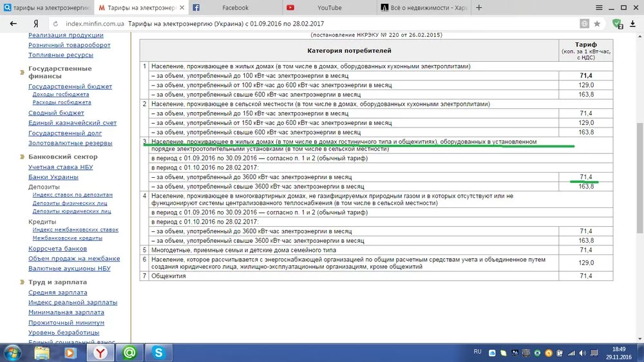Select the 129,0 tariff for row 6

(x=586, y=263)
